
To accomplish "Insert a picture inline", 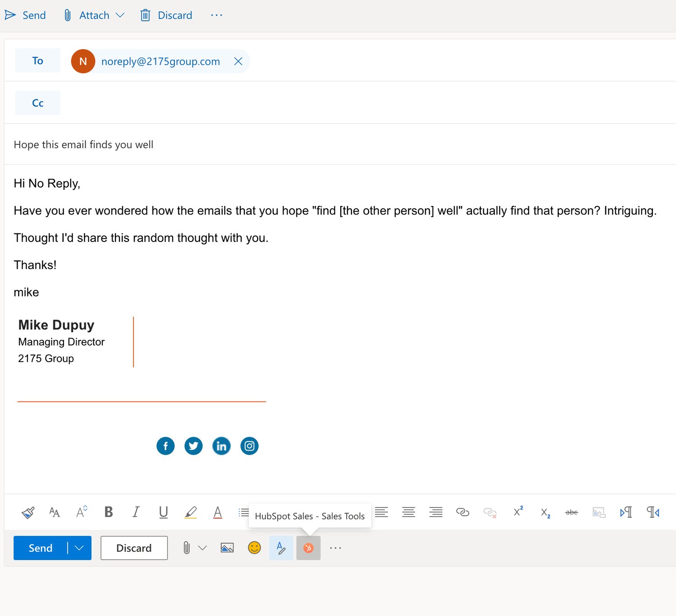I will [x=227, y=548].
